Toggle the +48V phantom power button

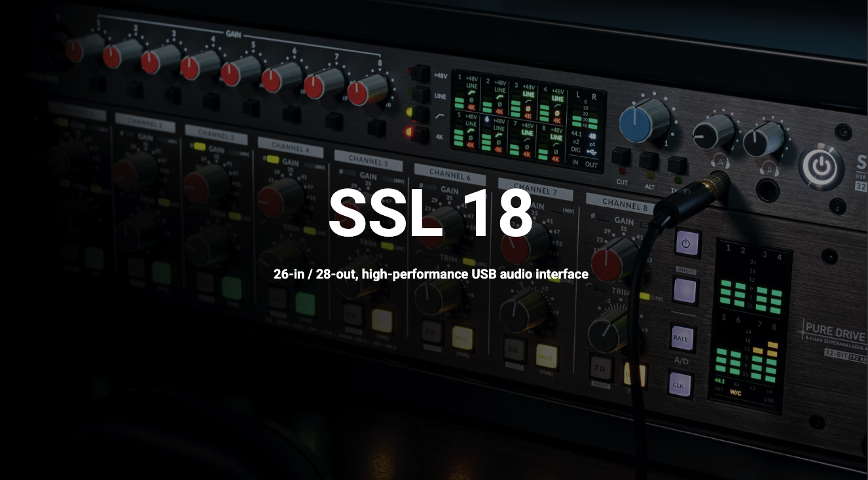point(419,74)
